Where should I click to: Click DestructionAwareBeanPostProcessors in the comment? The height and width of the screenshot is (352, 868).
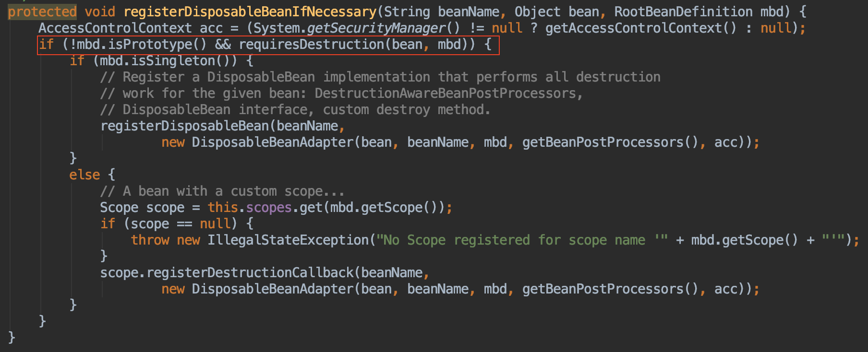445,94
